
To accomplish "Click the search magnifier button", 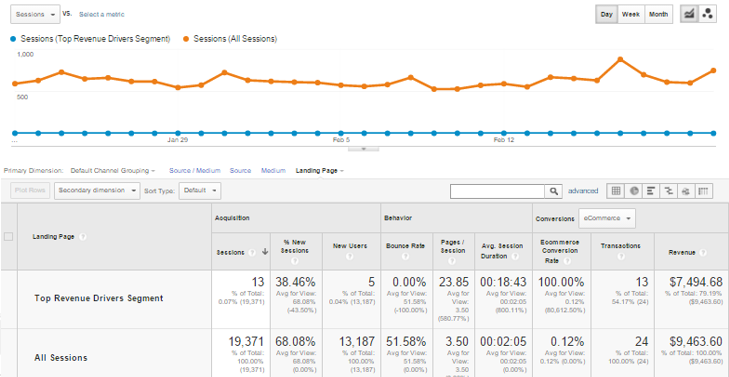I will (x=553, y=191).
